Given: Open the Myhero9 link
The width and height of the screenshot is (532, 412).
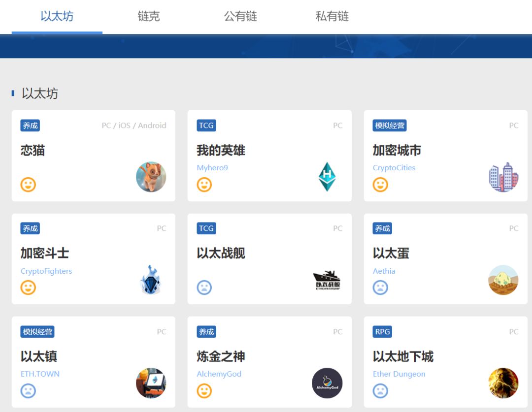Looking at the screenshot, I should (x=212, y=168).
